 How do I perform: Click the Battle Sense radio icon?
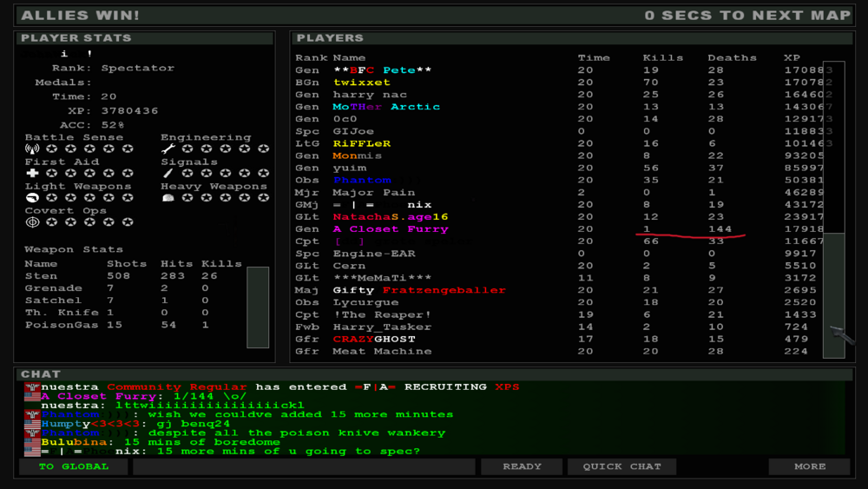32,149
